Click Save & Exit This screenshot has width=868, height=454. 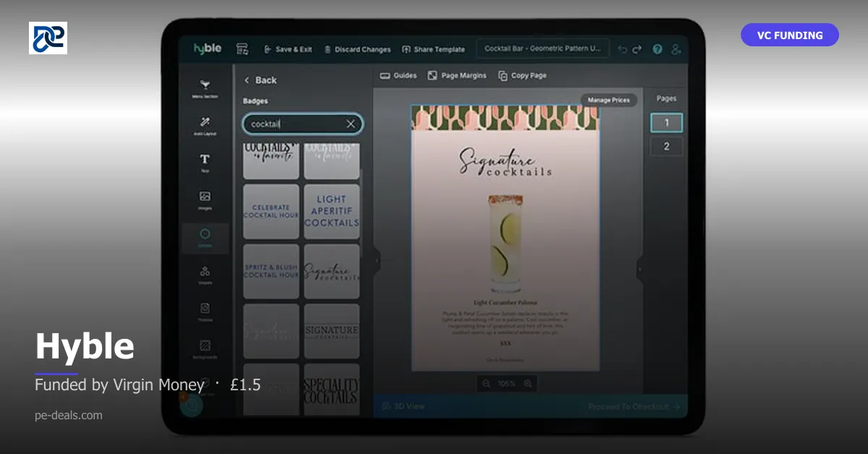tap(288, 49)
